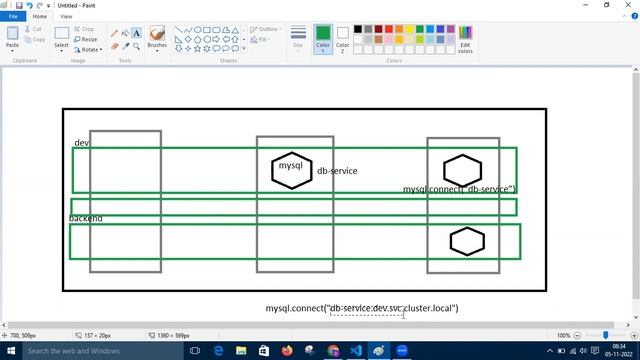
Task: Open the Outline dropdown
Action: 266,29
